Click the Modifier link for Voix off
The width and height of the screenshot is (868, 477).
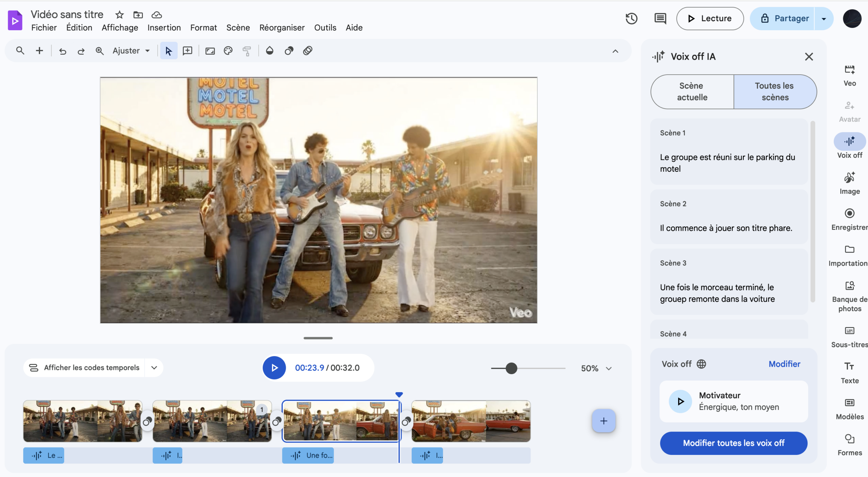coord(784,364)
